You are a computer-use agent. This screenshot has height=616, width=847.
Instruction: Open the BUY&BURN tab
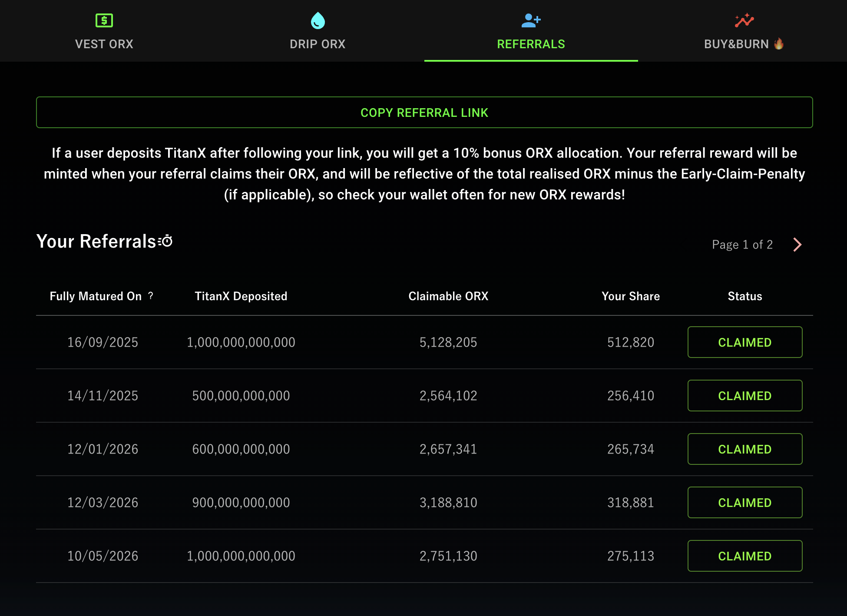coord(736,44)
